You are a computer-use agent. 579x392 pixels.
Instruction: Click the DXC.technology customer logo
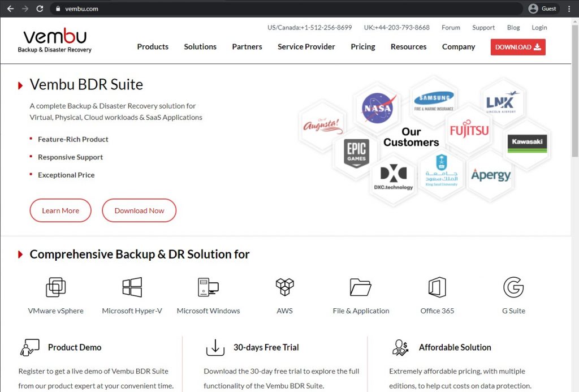[394, 177]
